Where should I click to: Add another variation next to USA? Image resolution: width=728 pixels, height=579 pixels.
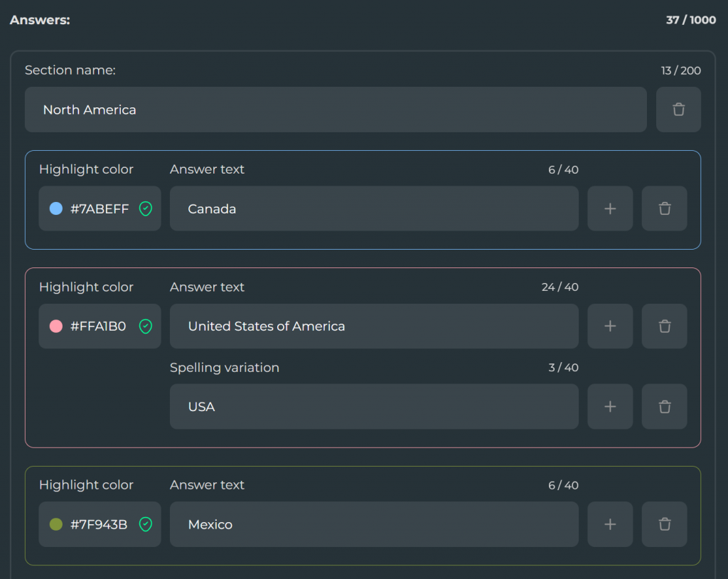[609, 406]
